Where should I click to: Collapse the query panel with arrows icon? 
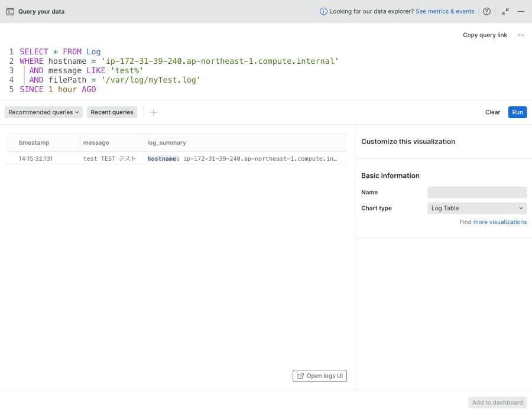505,11
